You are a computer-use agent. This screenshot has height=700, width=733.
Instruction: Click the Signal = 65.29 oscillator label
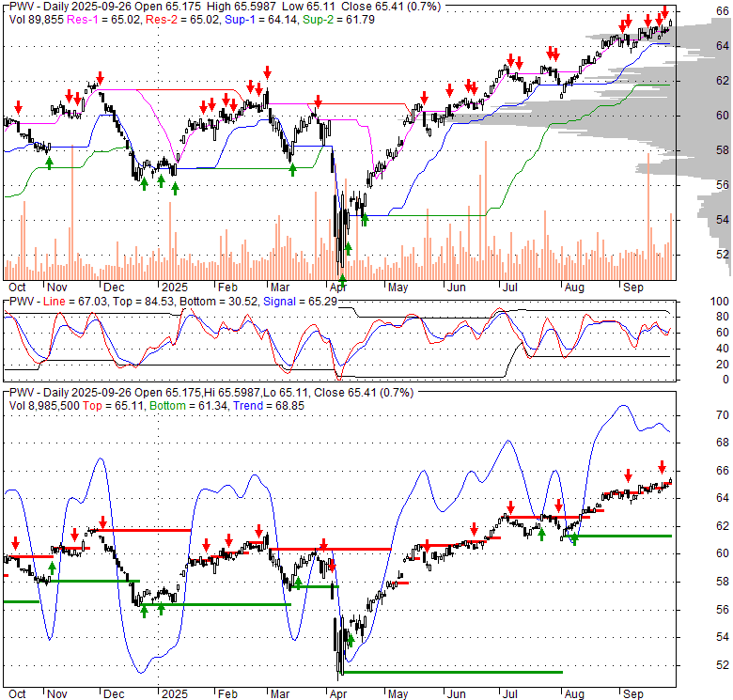(300, 302)
